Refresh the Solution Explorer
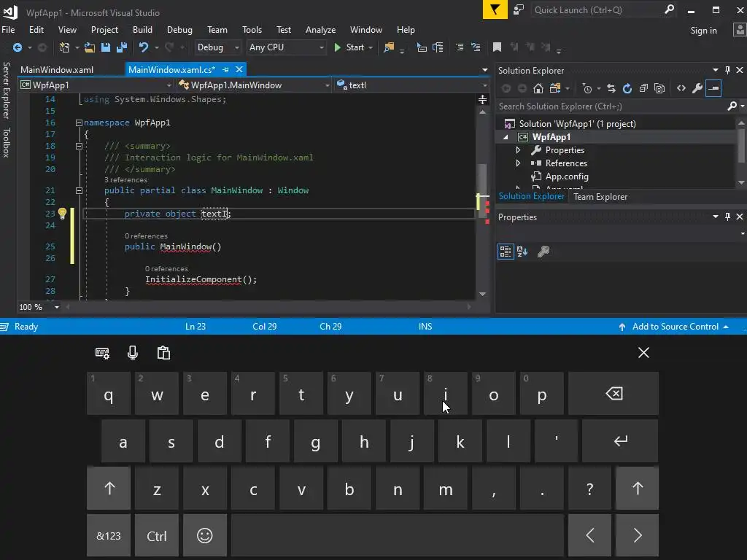 tap(627, 88)
